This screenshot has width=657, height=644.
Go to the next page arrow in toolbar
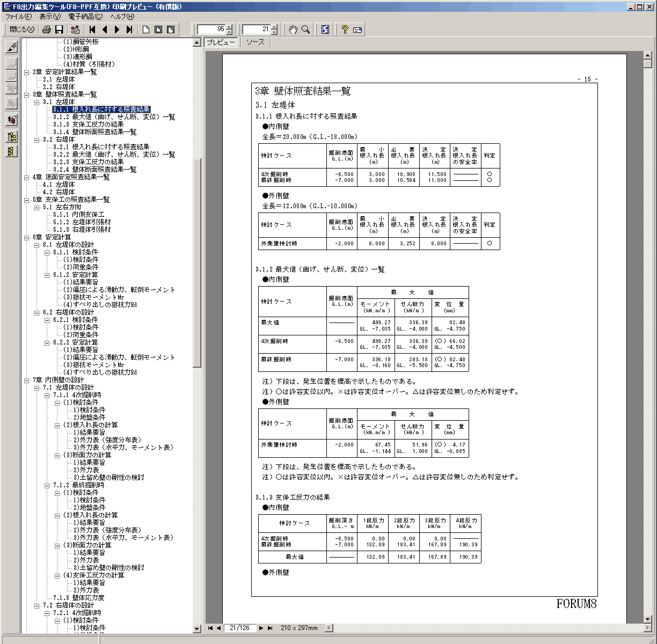tap(117, 30)
